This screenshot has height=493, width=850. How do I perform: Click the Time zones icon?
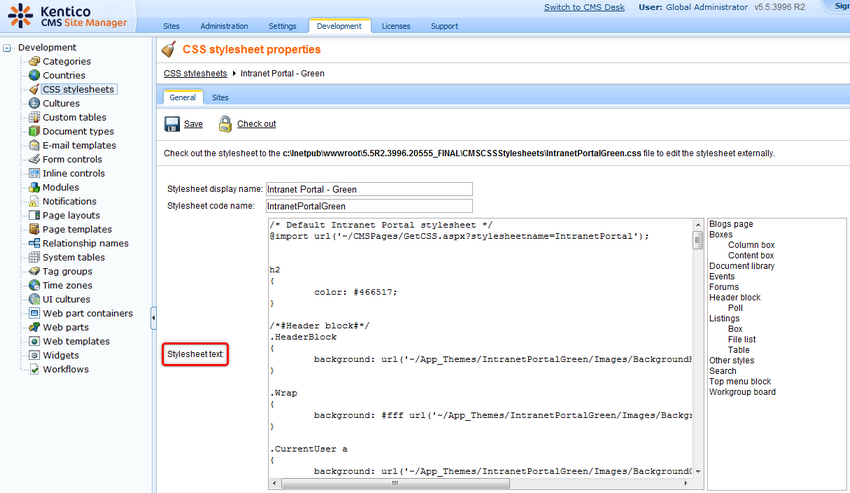point(34,285)
